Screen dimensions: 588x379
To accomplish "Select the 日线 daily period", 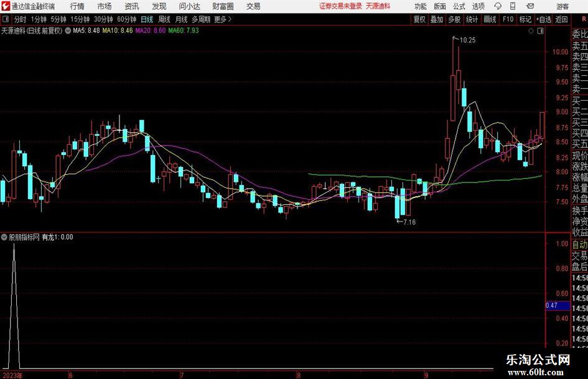I will (147, 19).
